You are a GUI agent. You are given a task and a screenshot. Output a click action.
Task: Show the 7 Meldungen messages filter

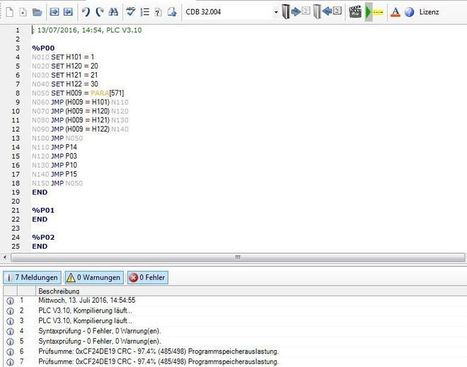click(32, 277)
